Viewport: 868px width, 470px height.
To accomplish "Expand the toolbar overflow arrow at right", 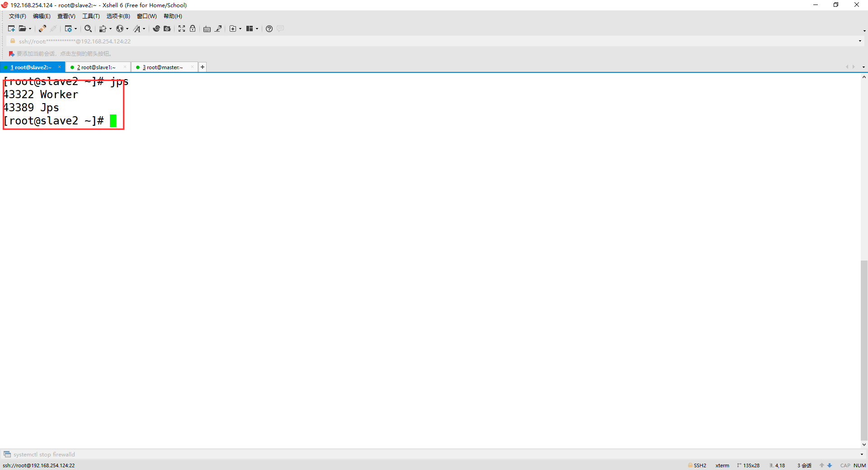I will coord(864,31).
